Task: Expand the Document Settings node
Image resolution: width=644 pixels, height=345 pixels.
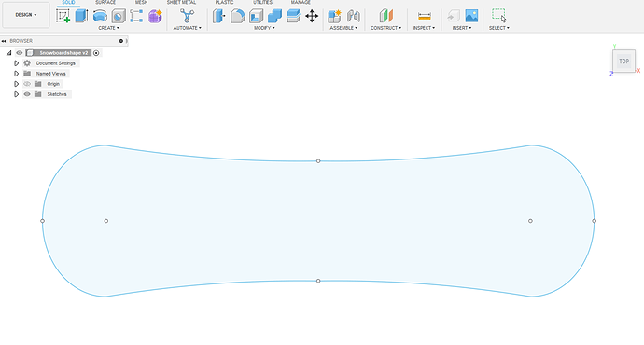Action: tap(17, 63)
